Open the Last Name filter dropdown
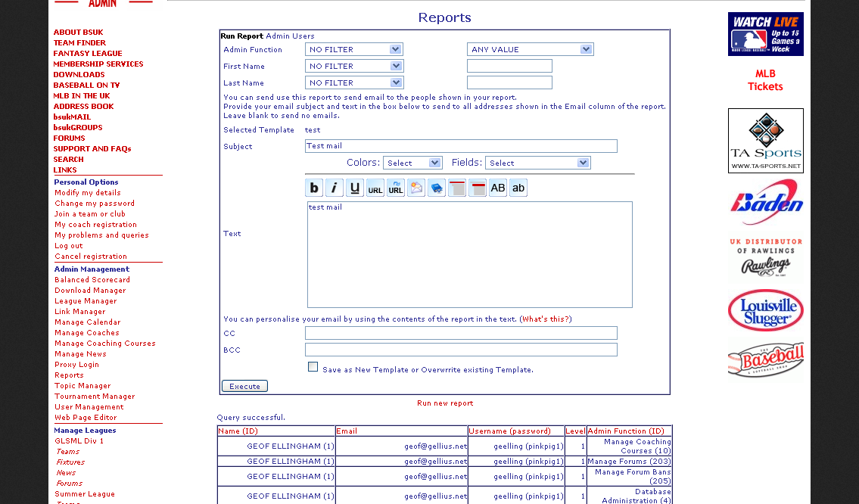This screenshot has height=504, width=859. click(x=354, y=82)
